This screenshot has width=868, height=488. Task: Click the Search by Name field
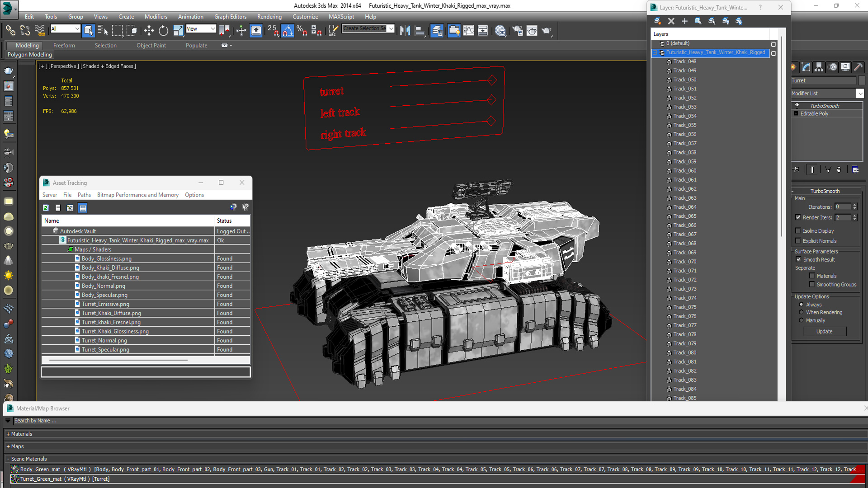[x=439, y=421]
